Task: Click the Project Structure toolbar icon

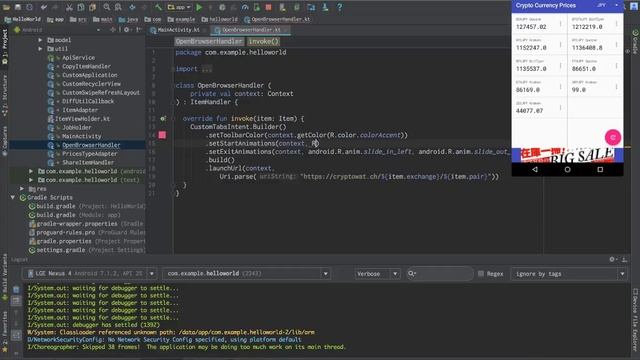Action: 311,7
